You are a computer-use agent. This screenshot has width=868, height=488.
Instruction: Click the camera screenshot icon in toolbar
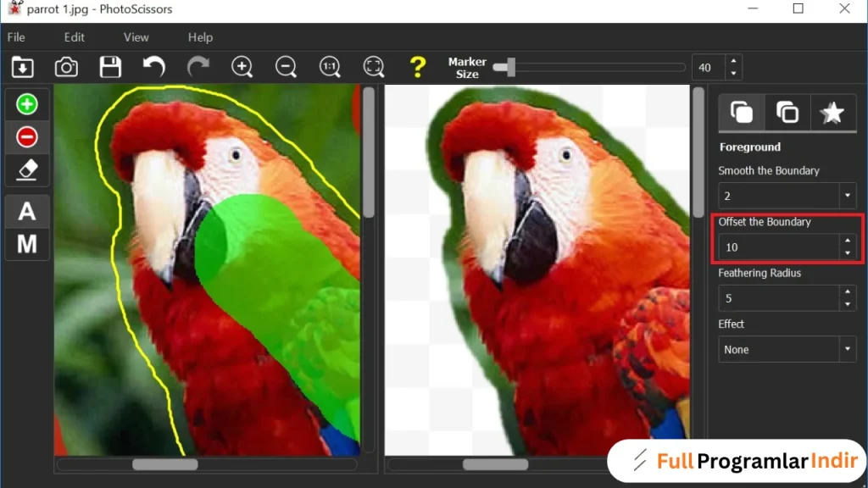[x=66, y=68]
